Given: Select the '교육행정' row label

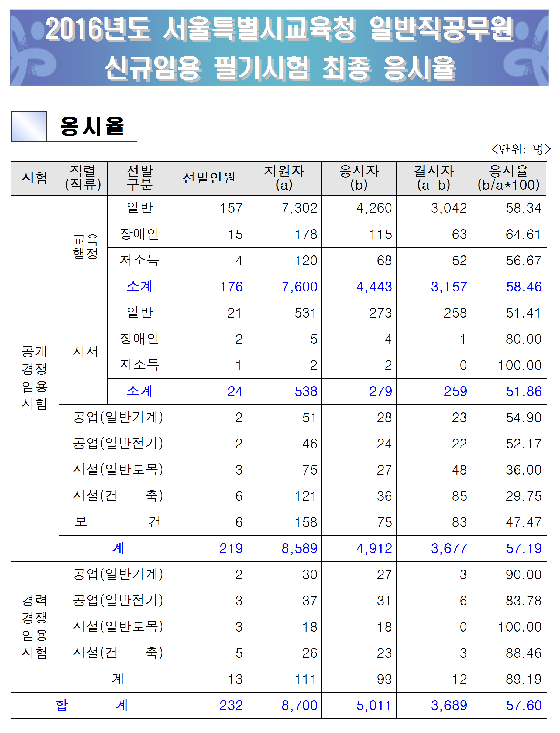Looking at the screenshot, I should click(86, 247).
